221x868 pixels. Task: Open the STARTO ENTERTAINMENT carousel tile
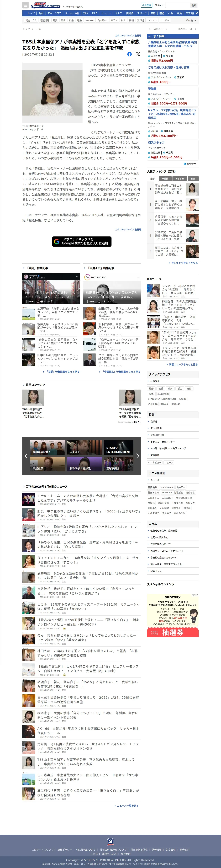click(118, 447)
